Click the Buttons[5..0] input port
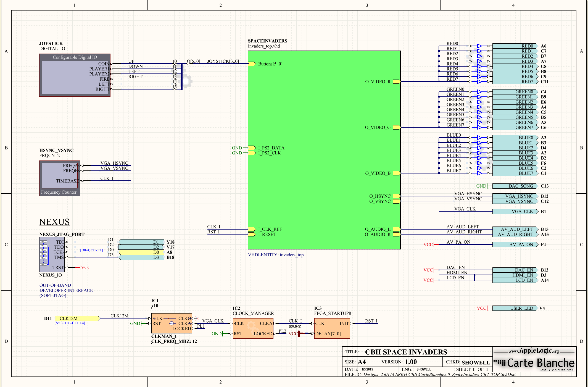588x387 pixels. tap(252, 64)
